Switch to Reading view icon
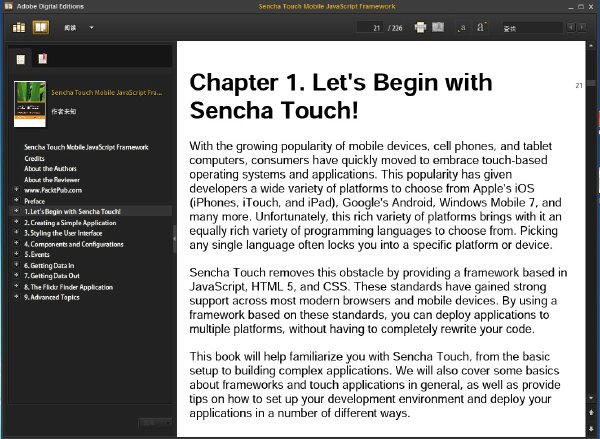The height and width of the screenshot is (439, 600). pos(41,28)
